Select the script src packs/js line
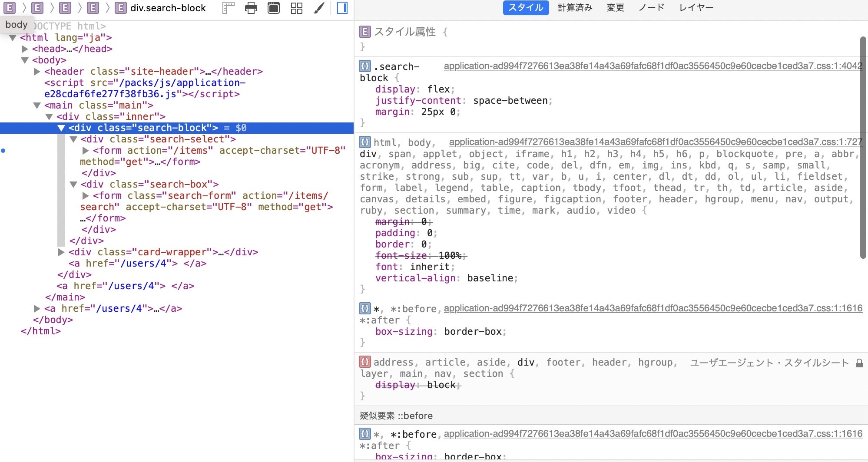 pyautogui.click(x=145, y=88)
